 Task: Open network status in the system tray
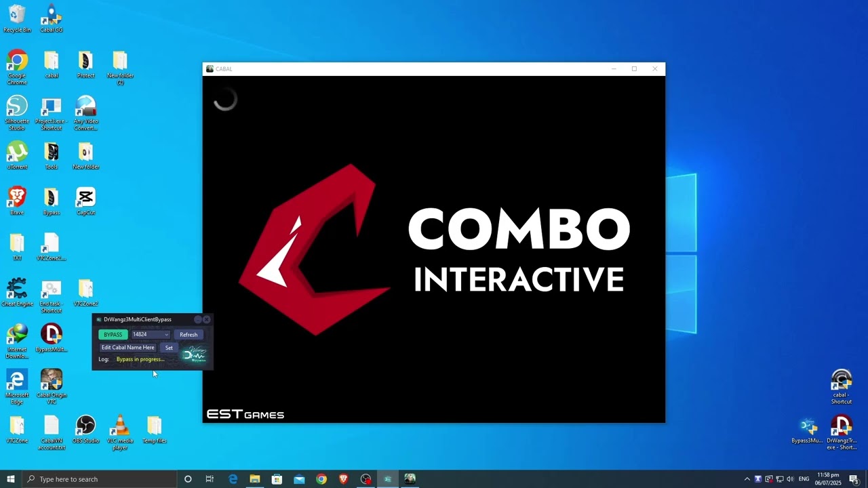pos(780,479)
